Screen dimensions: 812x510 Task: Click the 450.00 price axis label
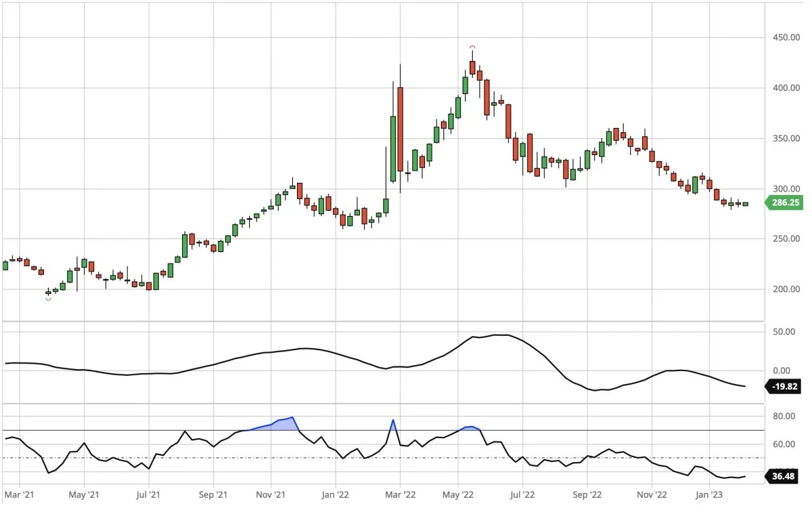tap(786, 38)
